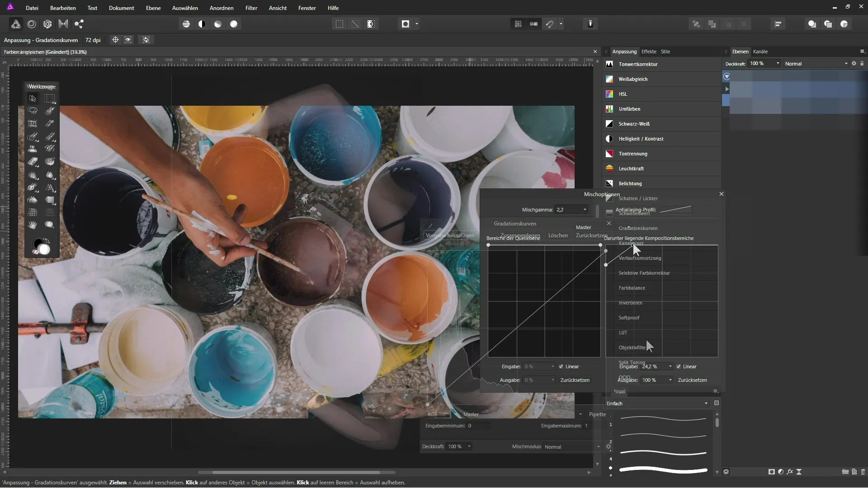Click the Invert Pixel Selection icon
This screenshot has width=868, height=488.
tap(371, 24)
